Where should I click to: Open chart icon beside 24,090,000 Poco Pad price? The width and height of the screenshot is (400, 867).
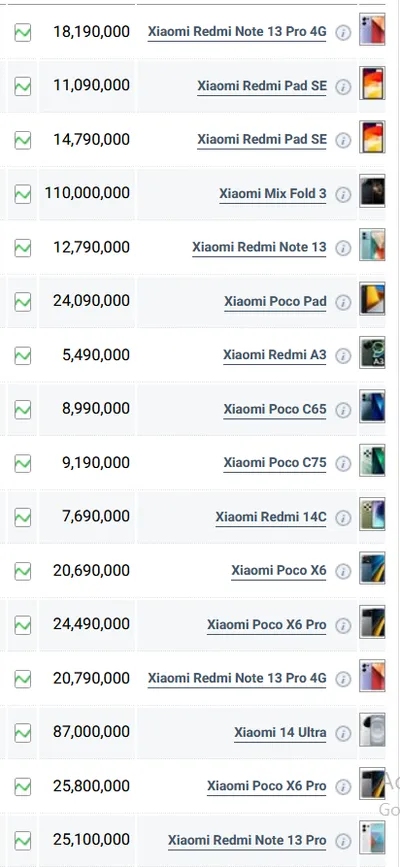pyautogui.click(x=23, y=302)
